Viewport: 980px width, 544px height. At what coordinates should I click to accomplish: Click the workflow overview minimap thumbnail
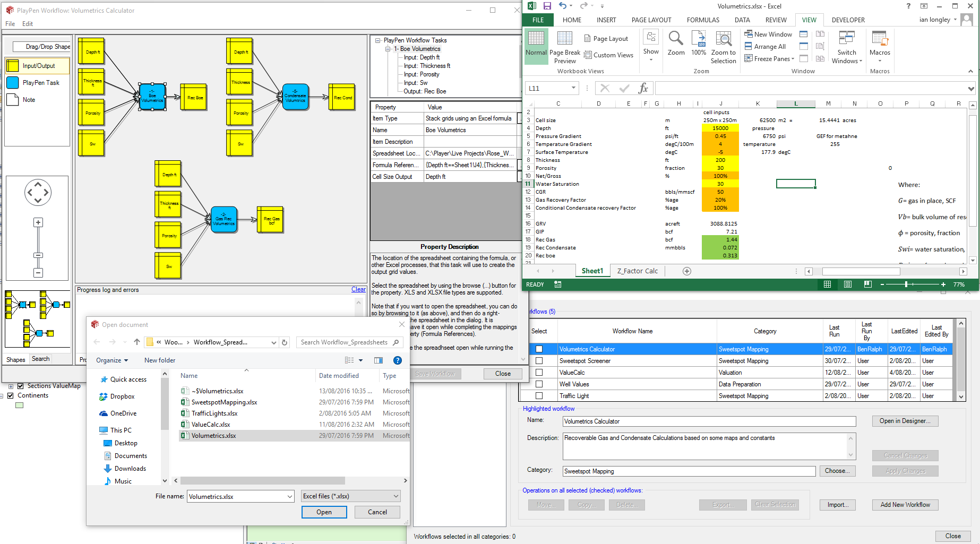click(x=37, y=318)
